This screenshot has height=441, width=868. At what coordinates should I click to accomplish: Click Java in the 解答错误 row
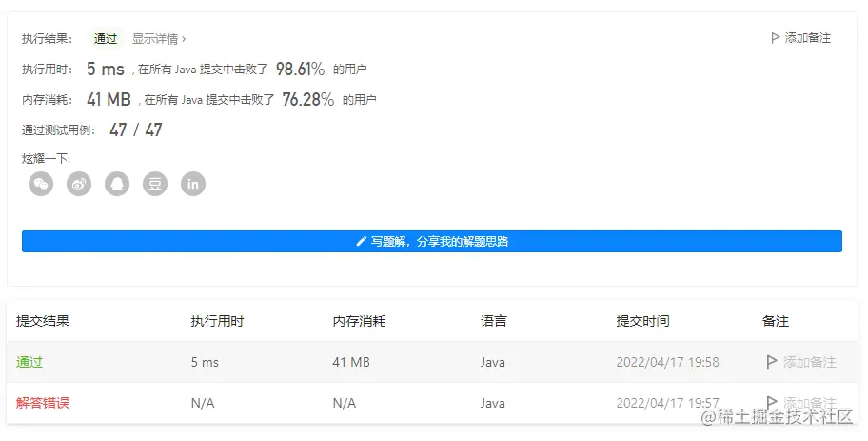pos(493,403)
